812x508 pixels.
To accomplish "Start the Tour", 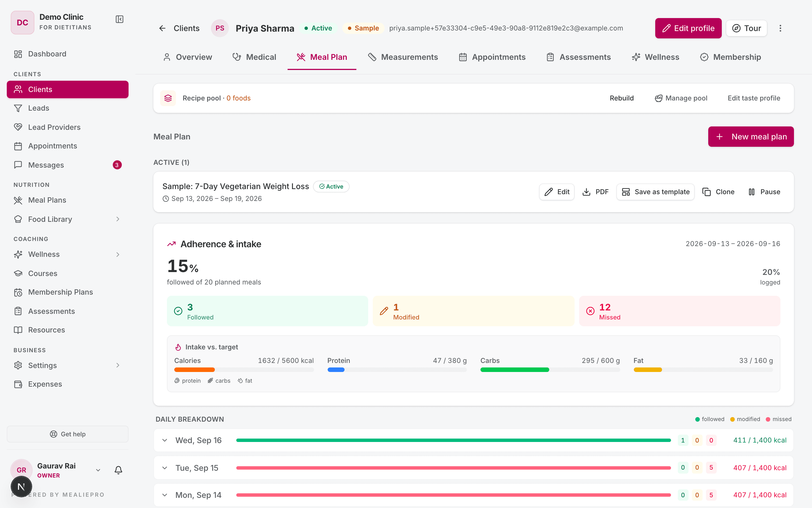I will (x=747, y=28).
